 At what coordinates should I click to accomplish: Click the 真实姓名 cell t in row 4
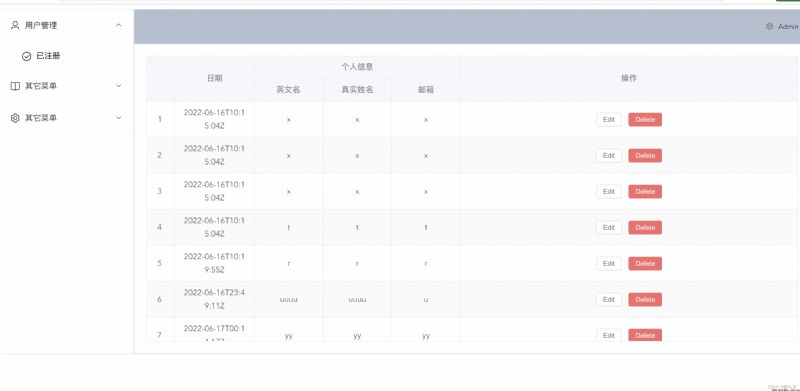click(357, 228)
